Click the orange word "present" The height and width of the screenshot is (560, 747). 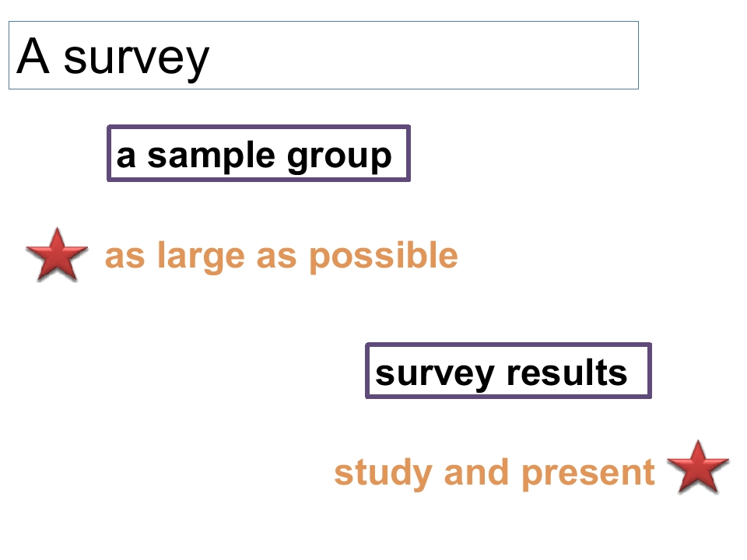coord(588,474)
